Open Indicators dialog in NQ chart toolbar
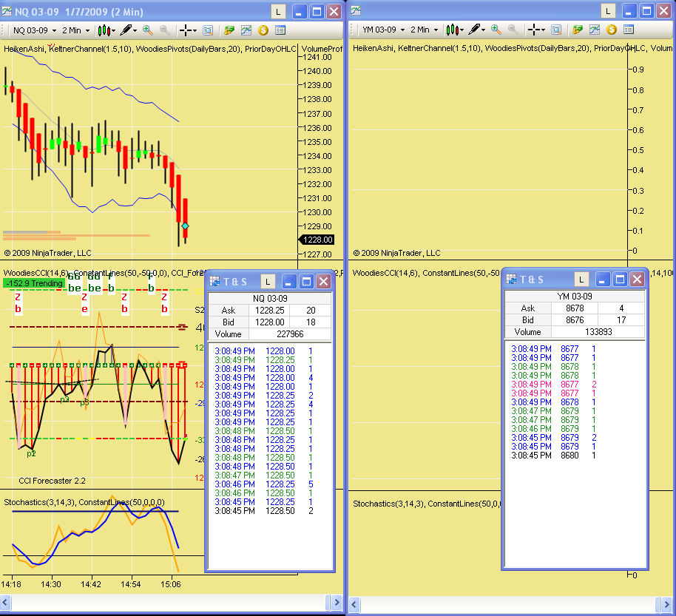676x616 pixels. tap(246, 30)
